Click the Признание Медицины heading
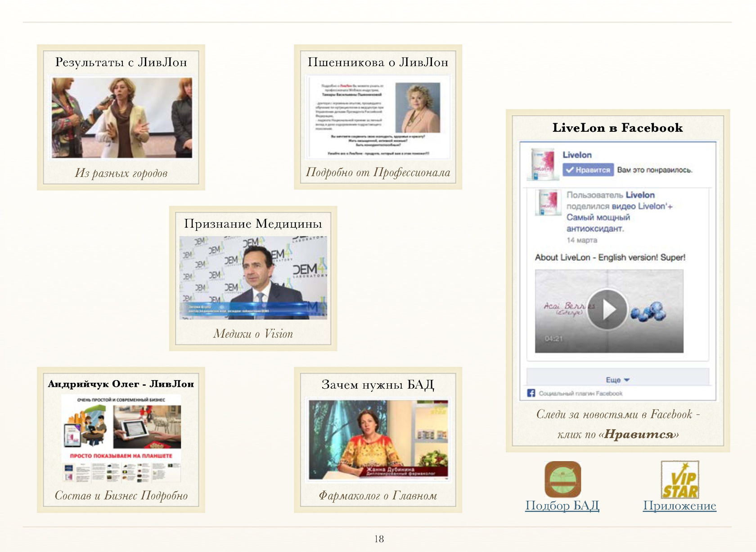 [x=253, y=224]
